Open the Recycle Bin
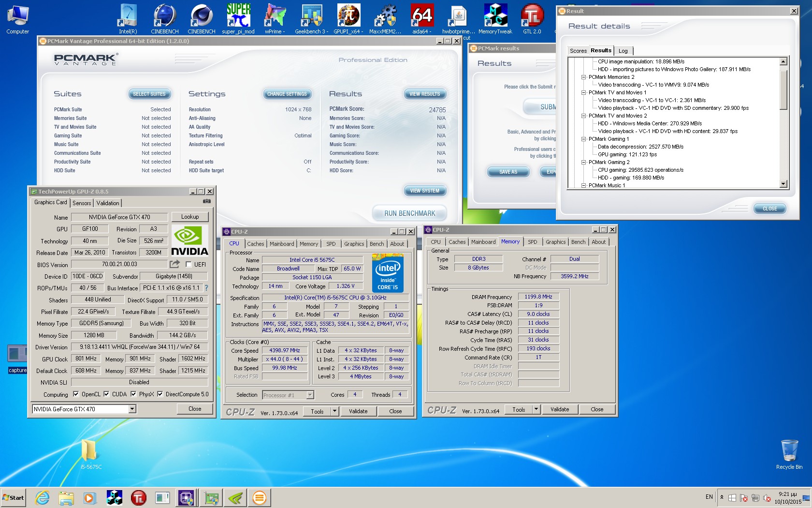This screenshot has height=508, width=812. tap(789, 455)
